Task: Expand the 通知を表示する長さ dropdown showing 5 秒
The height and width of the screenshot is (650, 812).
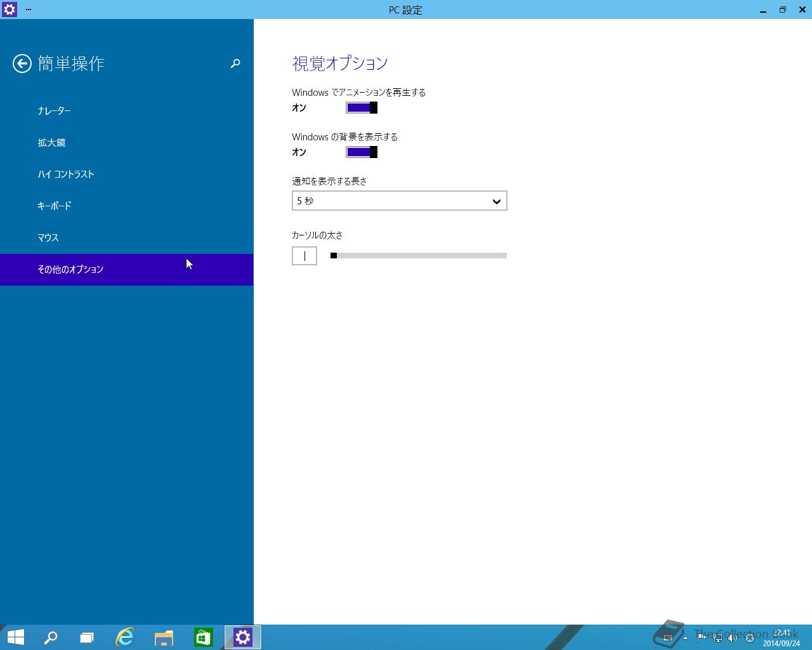Action: 400,201
